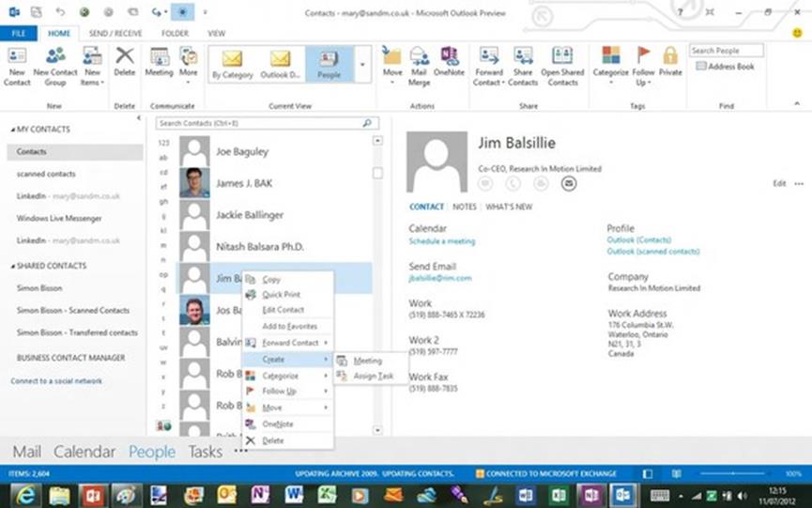Click Share Contacts

pyautogui.click(x=523, y=66)
